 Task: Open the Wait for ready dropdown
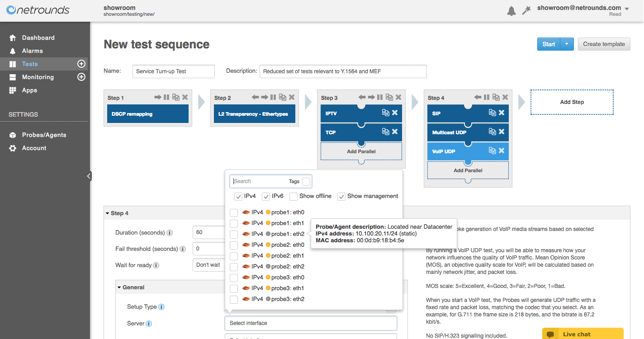209,265
